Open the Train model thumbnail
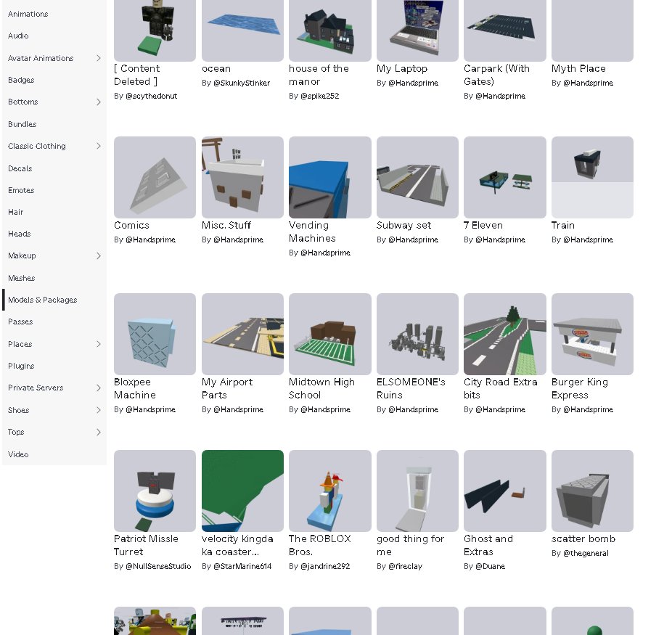 [x=592, y=177]
